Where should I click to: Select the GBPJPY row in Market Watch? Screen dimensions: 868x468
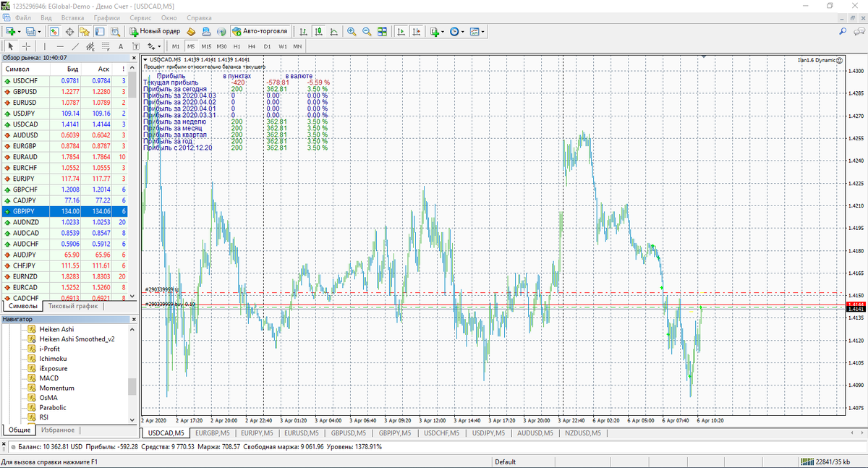click(x=64, y=211)
